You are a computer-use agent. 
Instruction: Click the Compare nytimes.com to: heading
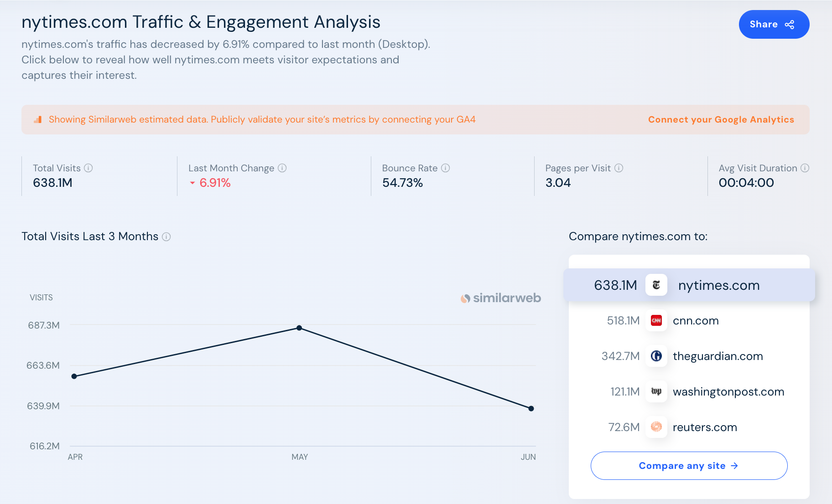pyautogui.click(x=638, y=237)
